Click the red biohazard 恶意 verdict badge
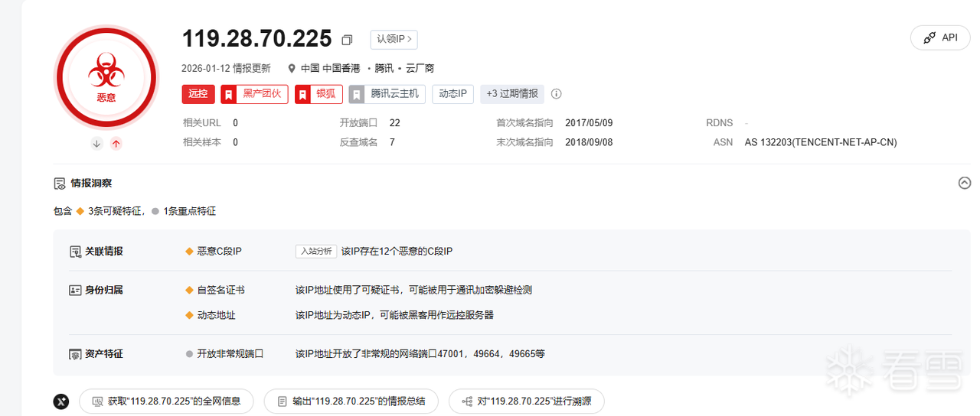This screenshot has height=416, width=980. tap(106, 77)
